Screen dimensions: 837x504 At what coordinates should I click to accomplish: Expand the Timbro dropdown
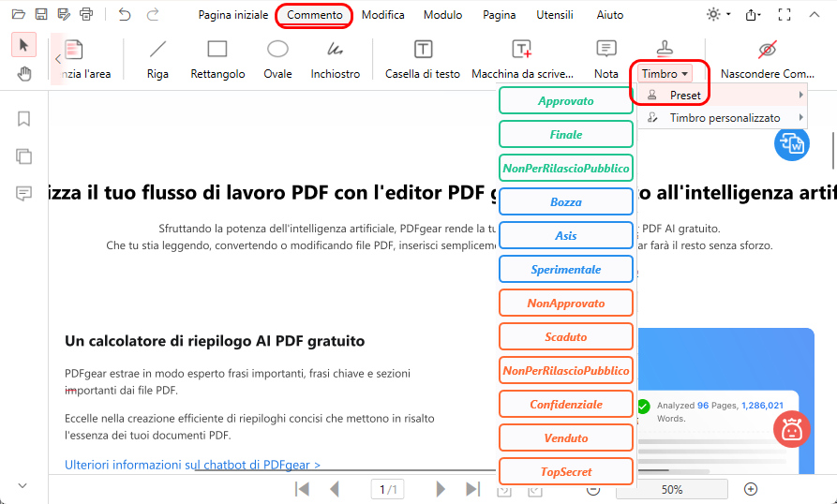pos(665,74)
